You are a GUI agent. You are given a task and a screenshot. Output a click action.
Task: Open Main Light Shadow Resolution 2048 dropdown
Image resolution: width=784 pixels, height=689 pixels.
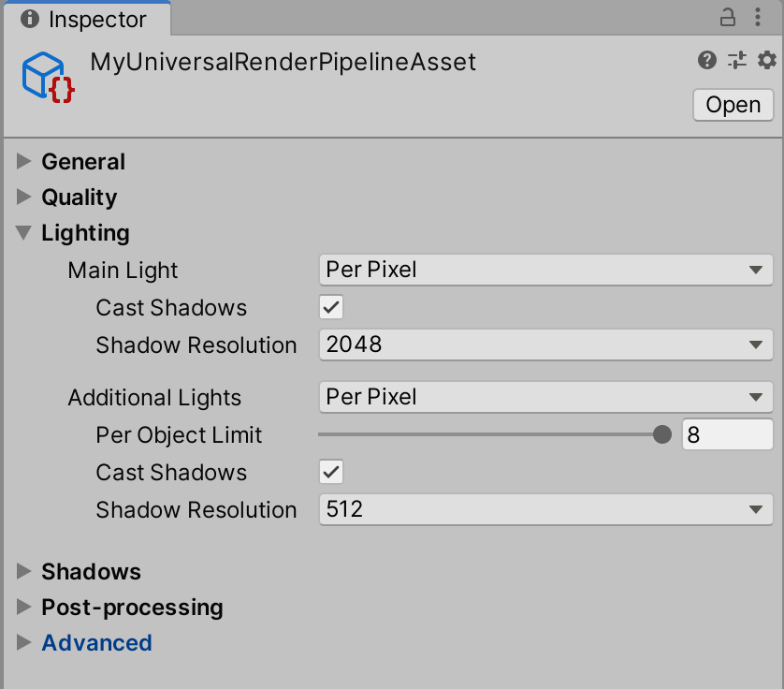coord(545,344)
